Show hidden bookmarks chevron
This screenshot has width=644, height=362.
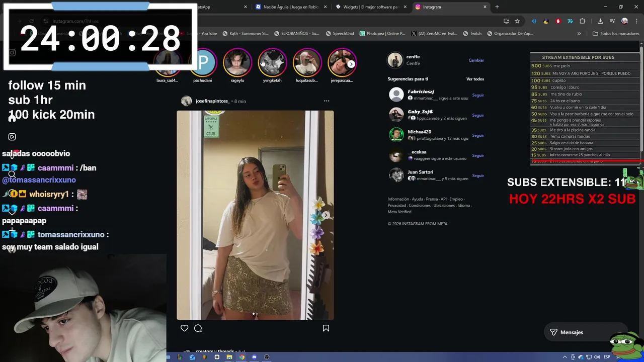[579, 34]
